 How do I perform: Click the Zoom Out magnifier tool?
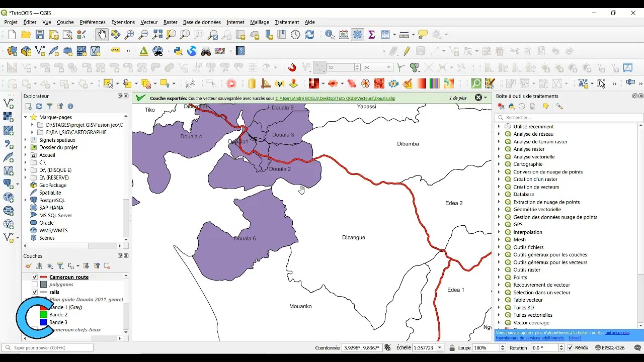[x=144, y=35]
